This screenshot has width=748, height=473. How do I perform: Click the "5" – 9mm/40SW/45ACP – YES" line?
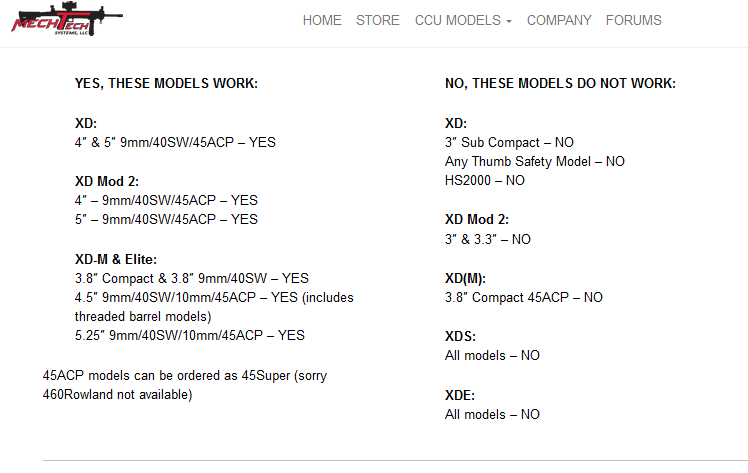click(166, 219)
